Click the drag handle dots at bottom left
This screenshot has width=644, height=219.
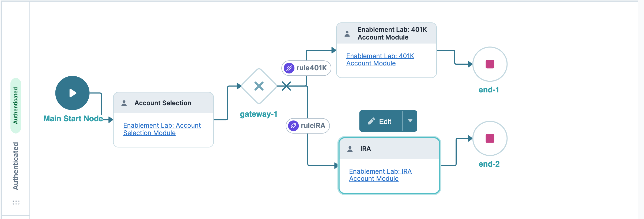[16, 202]
